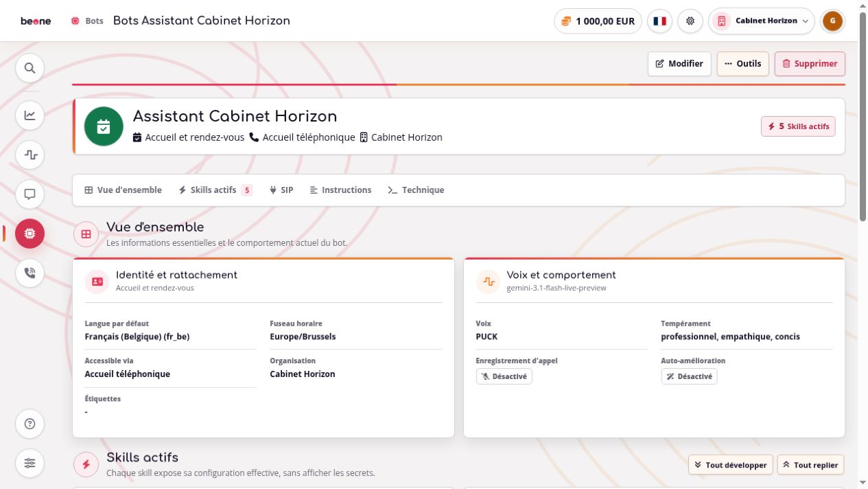
Task: Open the phone calls sidebar icon
Action: click(x=30, y=273)
